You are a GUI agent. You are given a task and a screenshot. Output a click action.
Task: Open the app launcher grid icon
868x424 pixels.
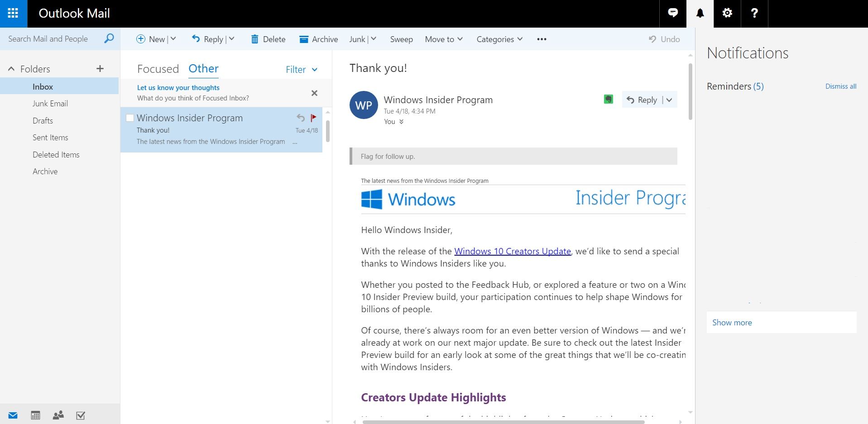(x=13, y=13)
